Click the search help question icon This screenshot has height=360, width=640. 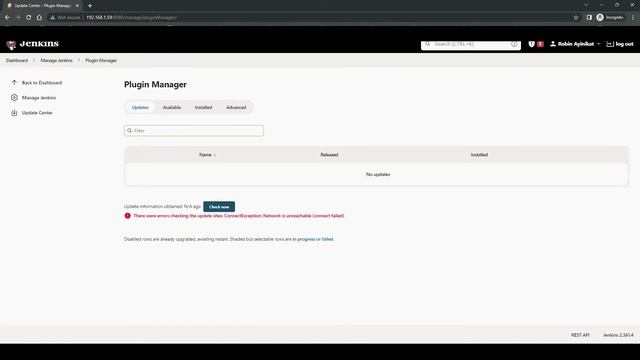[514, 44]
